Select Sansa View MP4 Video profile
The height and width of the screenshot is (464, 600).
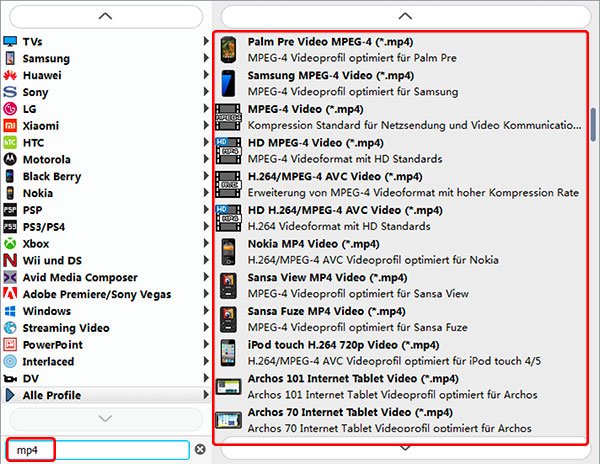tap(400, 285)
